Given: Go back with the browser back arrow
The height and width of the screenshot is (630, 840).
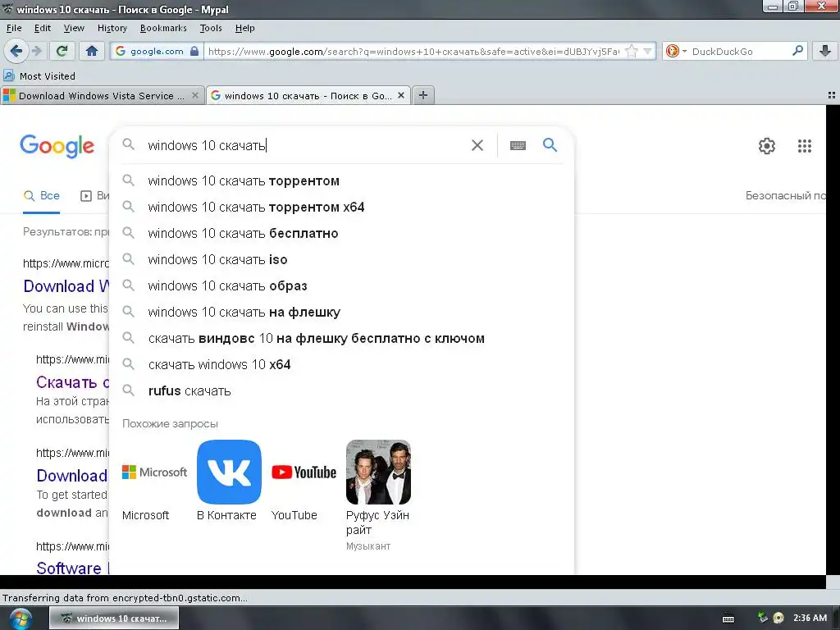Looking at the screenshot, I should tap(16, 51).
